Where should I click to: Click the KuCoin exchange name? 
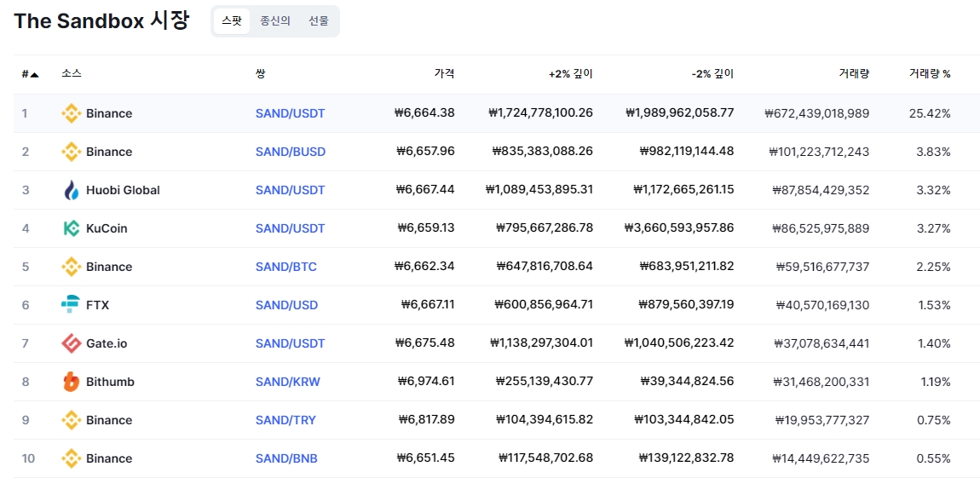107,228
